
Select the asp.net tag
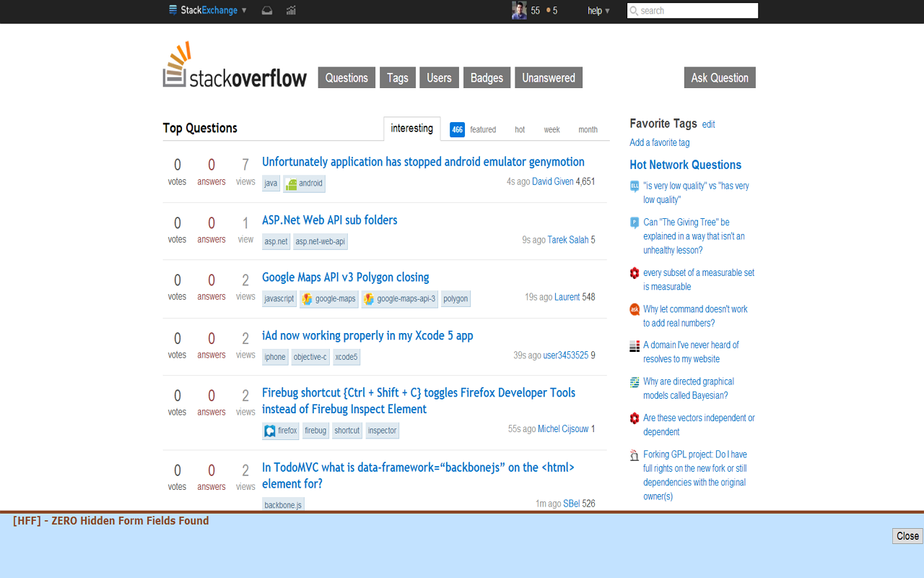(276, 241)
